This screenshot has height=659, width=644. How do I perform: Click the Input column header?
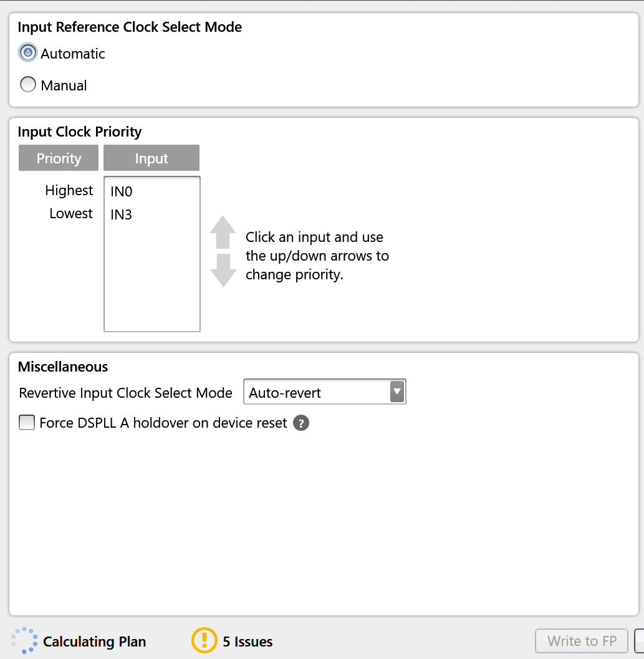[x=151, y=158]
